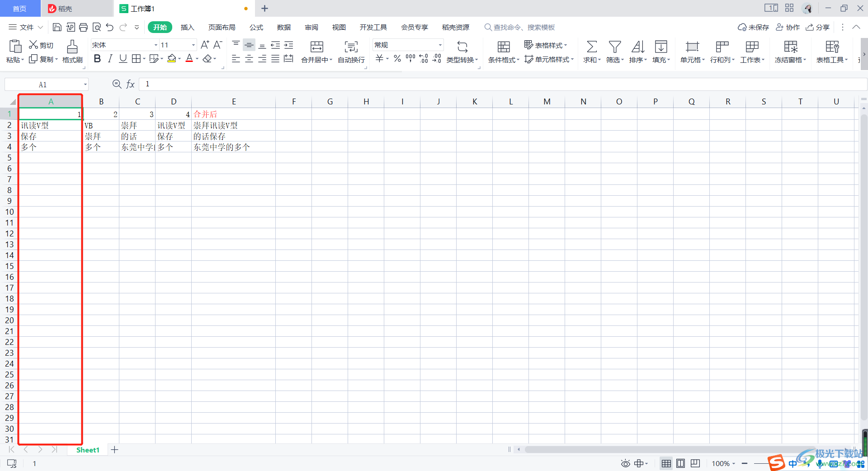Open the 文件 File menu
868x471 pixels.
pyautogui.click(x=26, y=27)
